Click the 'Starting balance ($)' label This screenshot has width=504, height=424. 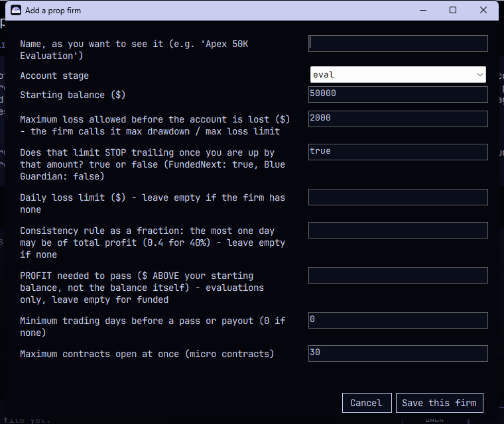(73, 95)
